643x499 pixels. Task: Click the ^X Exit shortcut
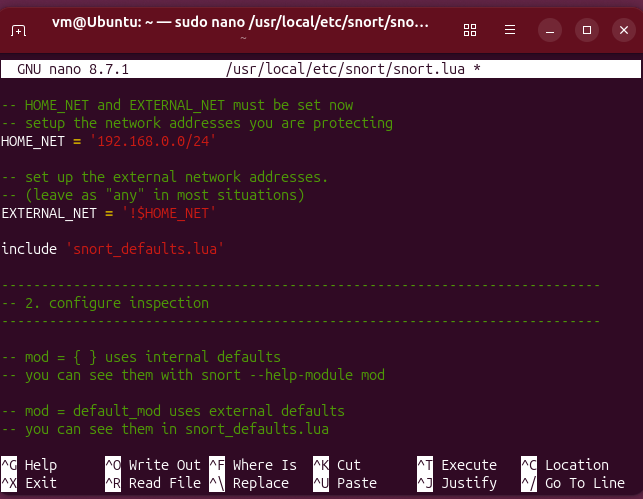29,483
